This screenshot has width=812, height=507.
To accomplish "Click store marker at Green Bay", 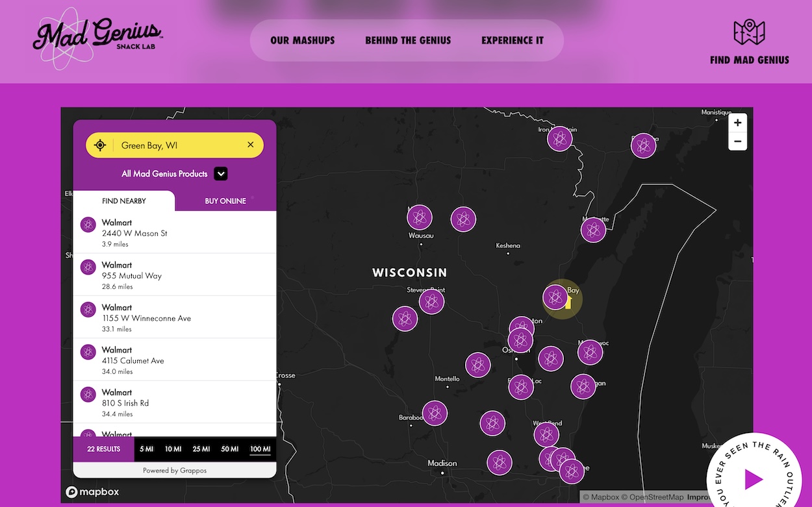I will [x=555, y=297].
